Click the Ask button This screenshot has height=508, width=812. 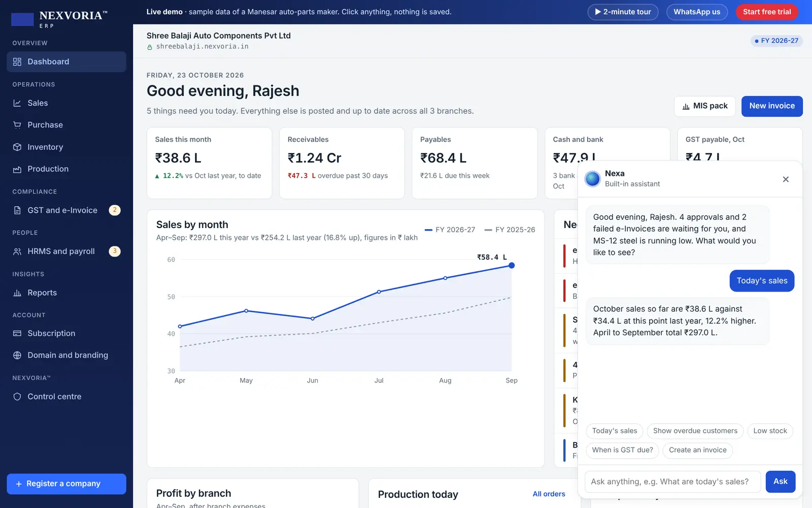[x=781, y=482]
